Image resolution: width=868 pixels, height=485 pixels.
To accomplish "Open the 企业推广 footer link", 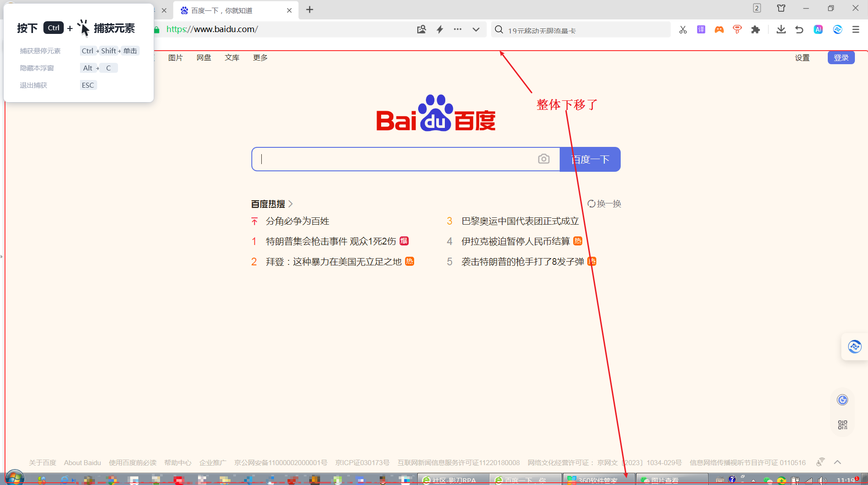I will tap(213, 463).
